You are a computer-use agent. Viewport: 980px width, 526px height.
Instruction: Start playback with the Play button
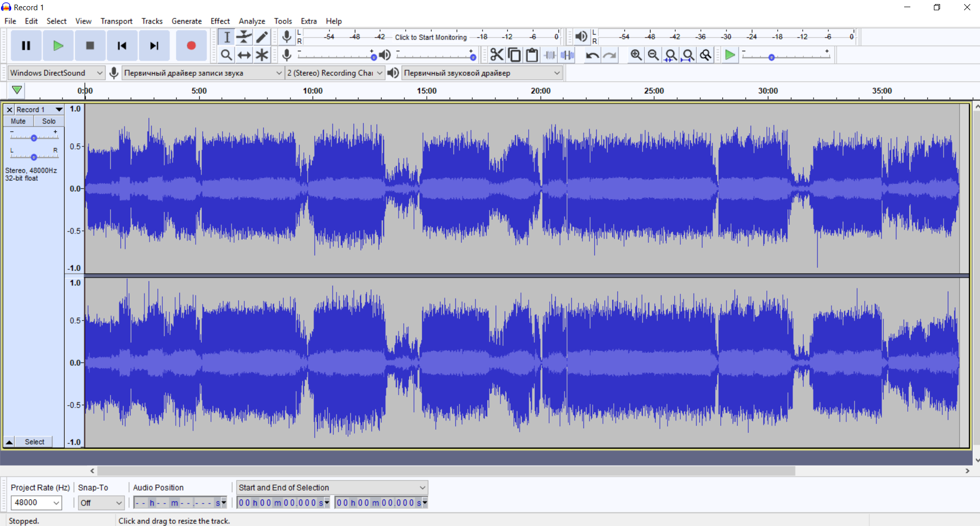click(58, 46)
